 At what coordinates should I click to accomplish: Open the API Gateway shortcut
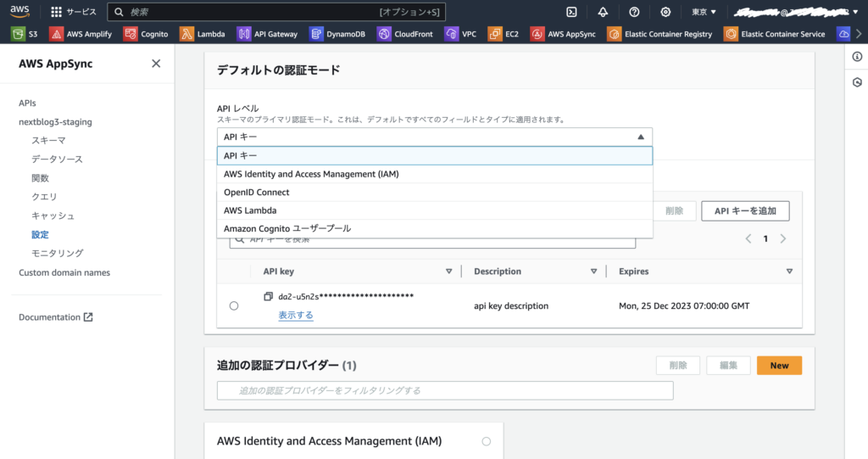tap(267, 34)
